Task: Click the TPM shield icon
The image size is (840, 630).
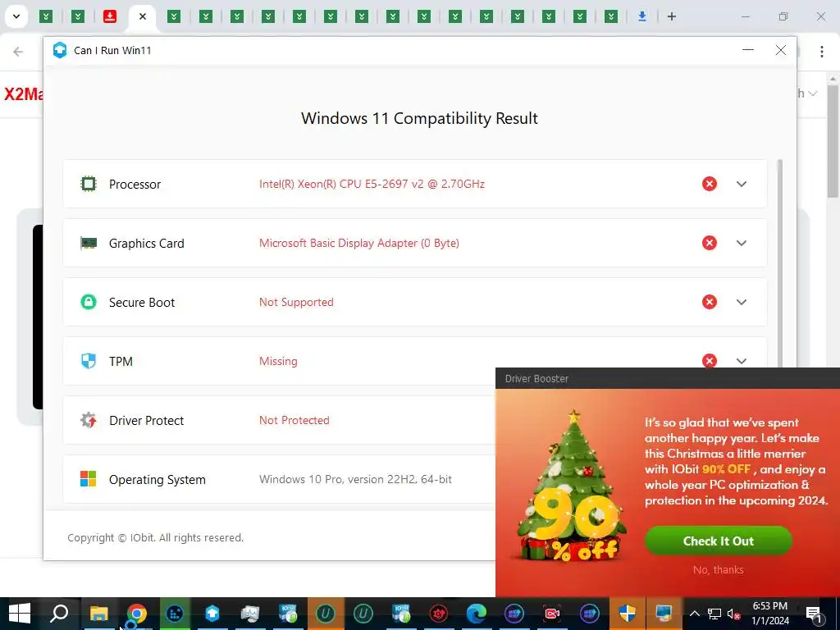Action: pyautogui.click(x=89, y=361)
